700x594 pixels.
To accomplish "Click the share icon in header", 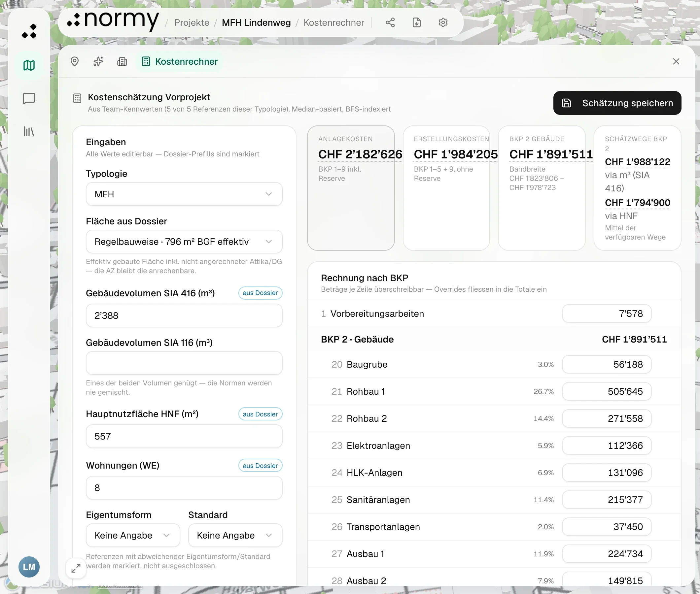I will coord(390,22).
